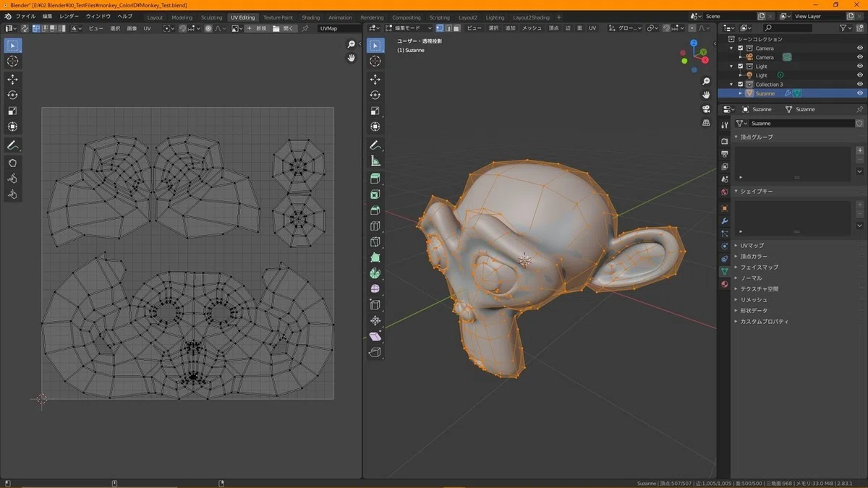868x488 pixels.
Task: Click 頂点 menu in 3D viewport header
Action: click(554, 28)
